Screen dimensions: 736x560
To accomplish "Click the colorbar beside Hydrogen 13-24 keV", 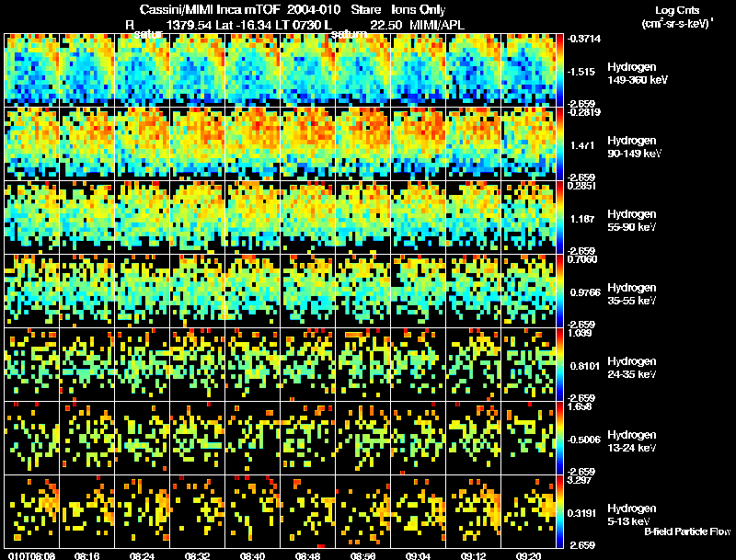I will tap(559, 438).
